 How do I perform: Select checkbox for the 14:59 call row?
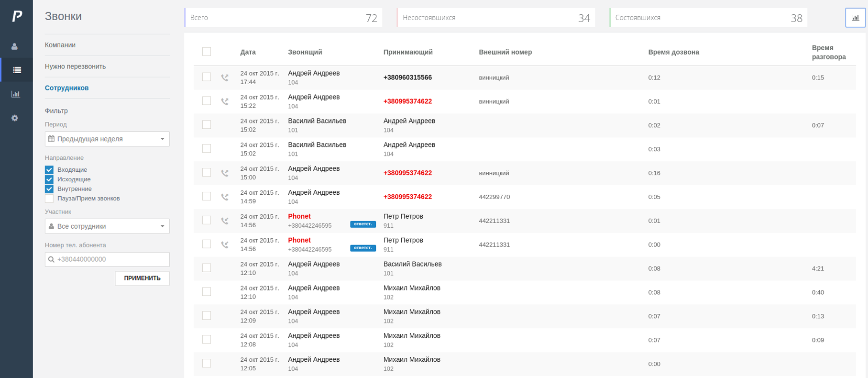tap(207, 197)
